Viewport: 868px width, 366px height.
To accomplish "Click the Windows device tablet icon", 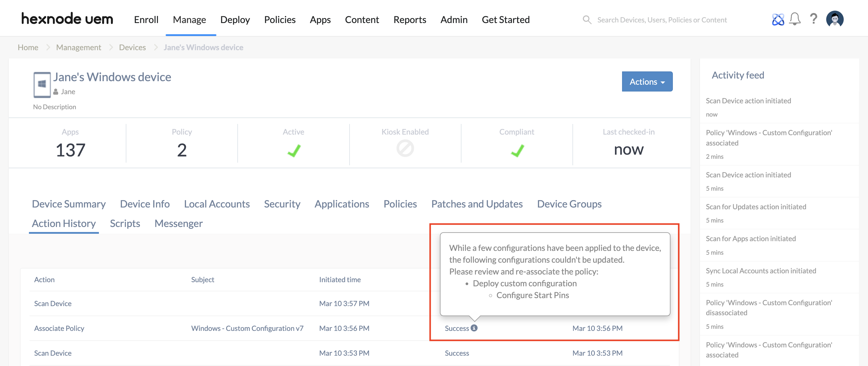I will point(42,85).
